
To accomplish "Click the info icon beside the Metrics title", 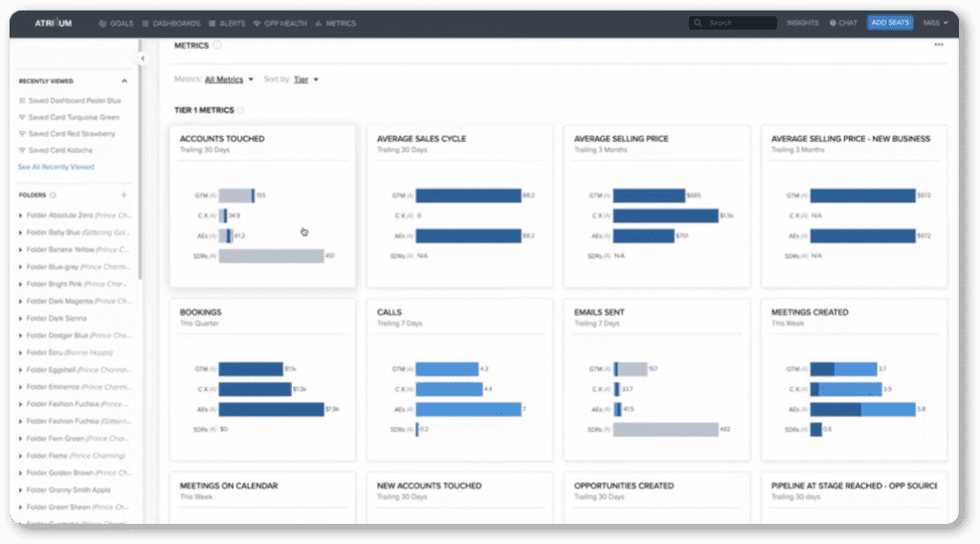I will pyautogui.click(x=217, y=45).
